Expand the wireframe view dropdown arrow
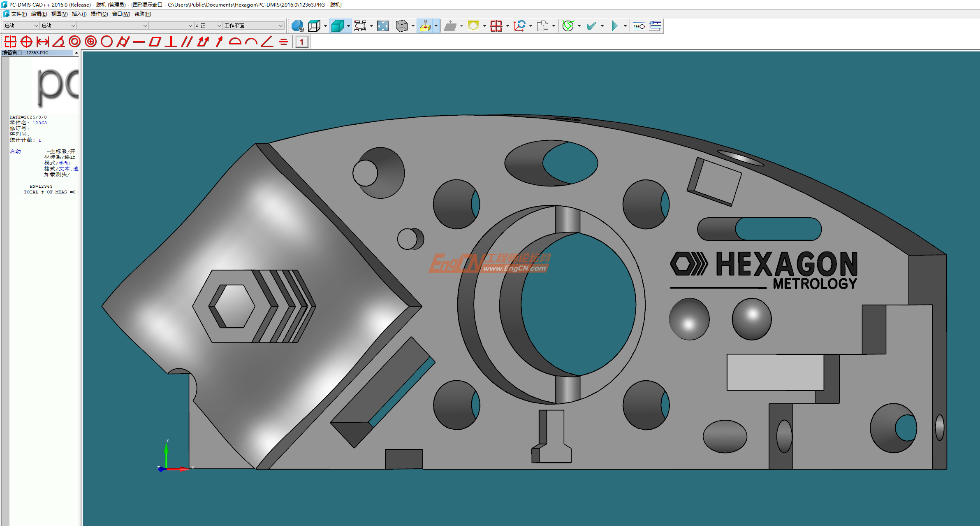 [325, 26]
